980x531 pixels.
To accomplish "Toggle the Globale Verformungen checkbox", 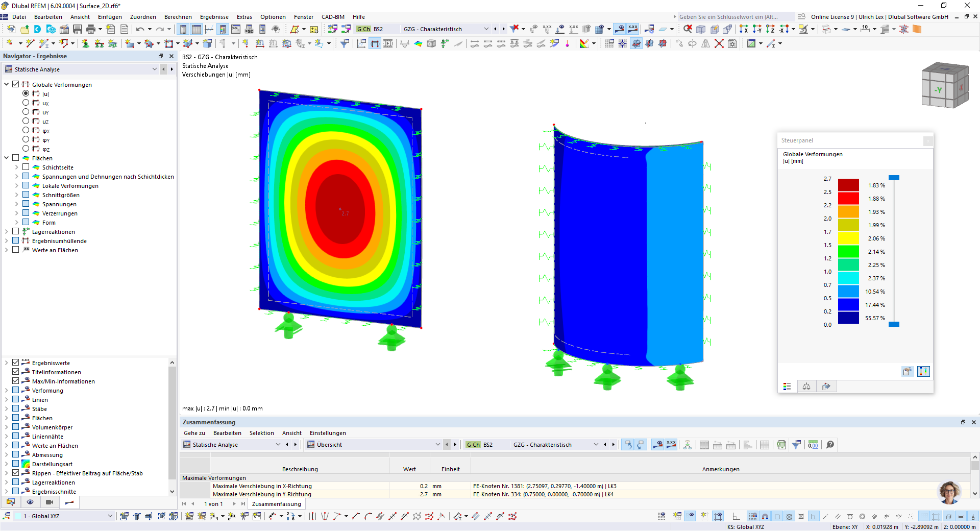I will (16, 84).
